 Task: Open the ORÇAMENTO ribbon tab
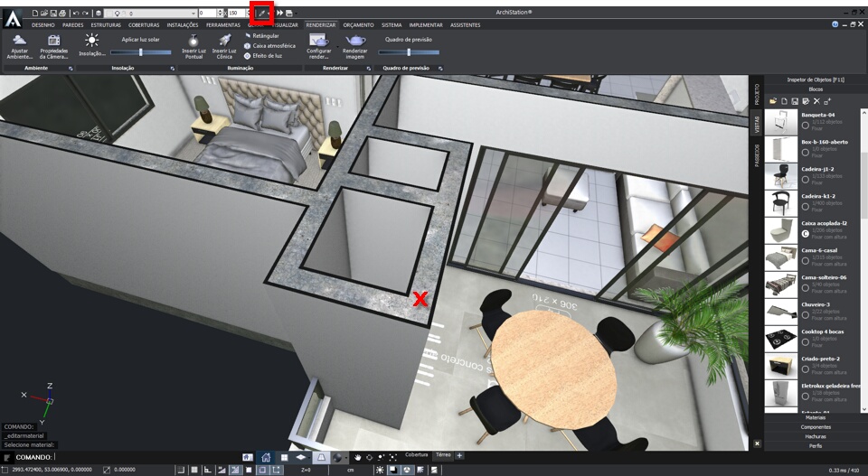pyautogui.click(x=358, y=25)
